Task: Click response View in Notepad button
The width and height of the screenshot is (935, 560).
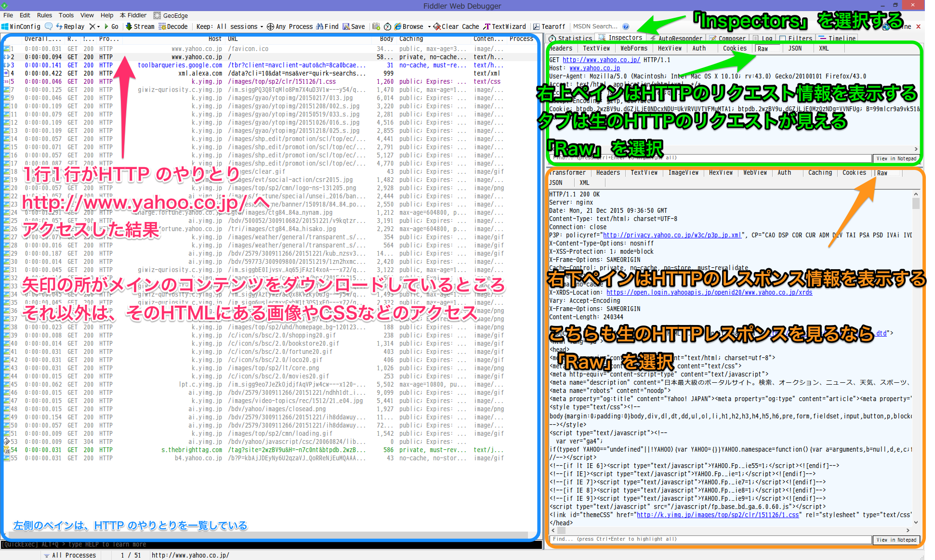Action: [896, 540]
